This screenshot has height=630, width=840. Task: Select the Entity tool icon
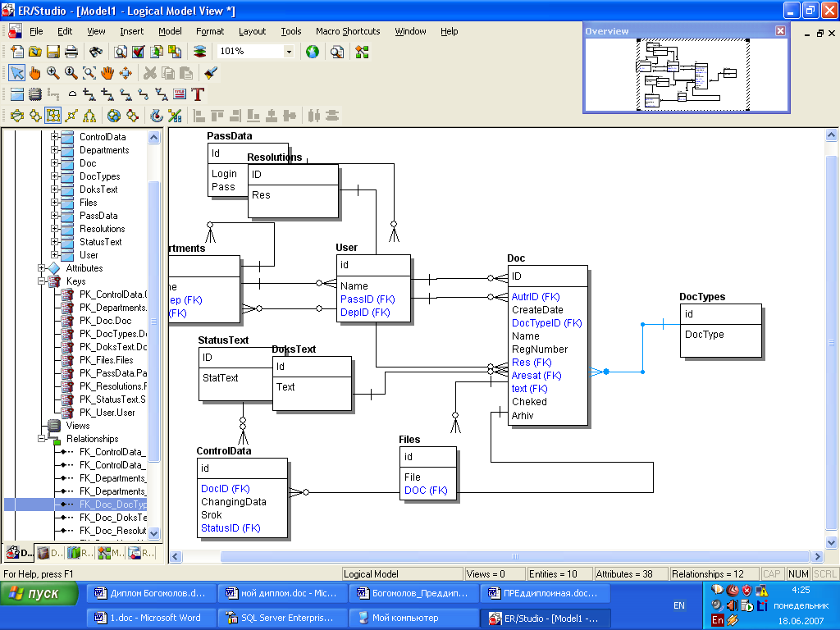click(17, 94)
